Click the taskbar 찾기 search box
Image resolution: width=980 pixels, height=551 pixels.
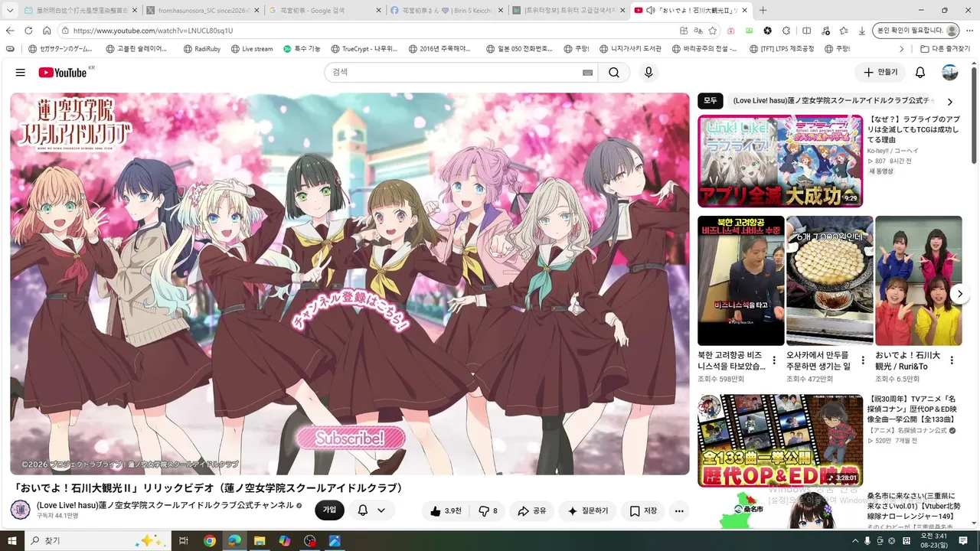click(98, 541)
